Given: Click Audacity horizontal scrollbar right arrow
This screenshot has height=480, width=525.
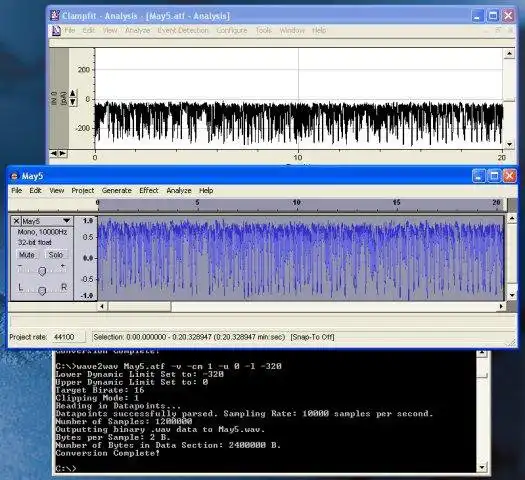Looking at the screenshot, I should pyautogui.click(x=501, y=306).
